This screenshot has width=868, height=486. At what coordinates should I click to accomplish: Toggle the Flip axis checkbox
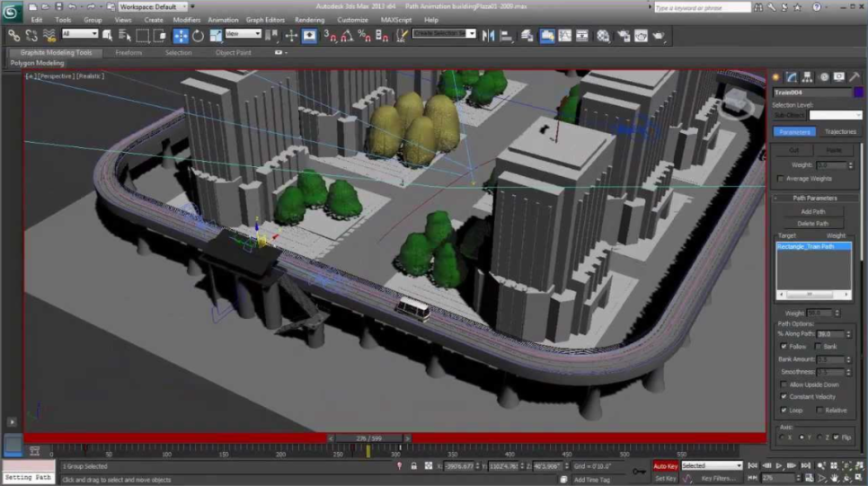pyautogui.click(x=836, y=437)
